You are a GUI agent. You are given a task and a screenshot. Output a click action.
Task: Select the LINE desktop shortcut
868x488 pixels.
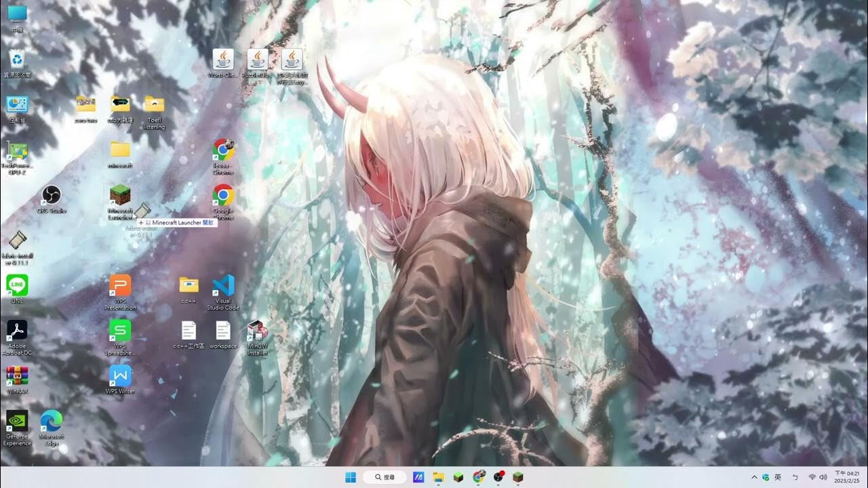click(x=17, y=289)
